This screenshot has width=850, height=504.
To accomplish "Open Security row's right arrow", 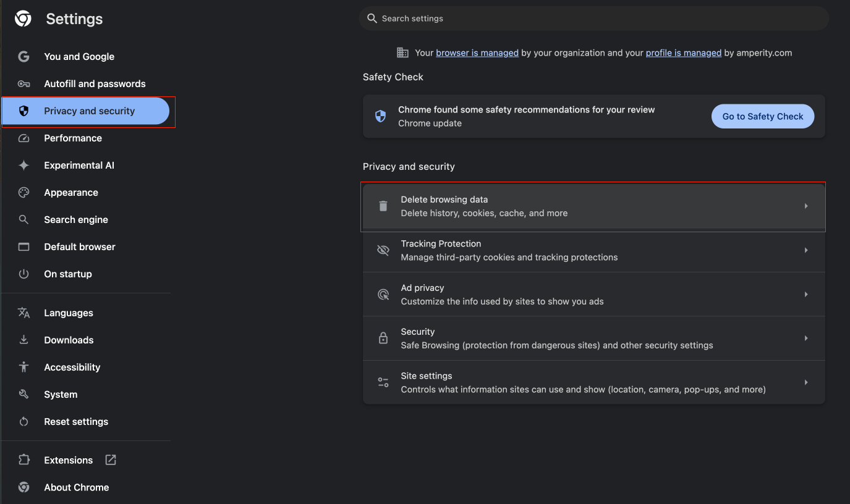I will [x=806, y=338].
